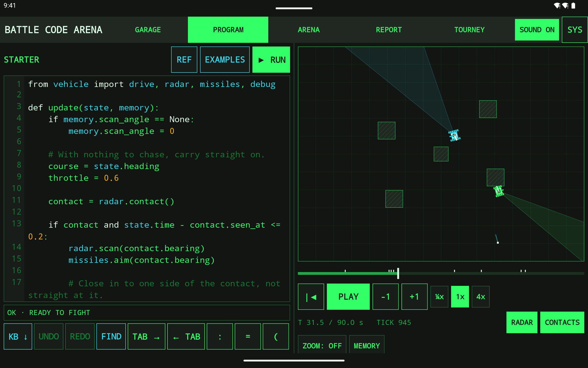Screen dimensions: 588x368
Task: Set replay speed to 4x
Action: tap(481, 296)
